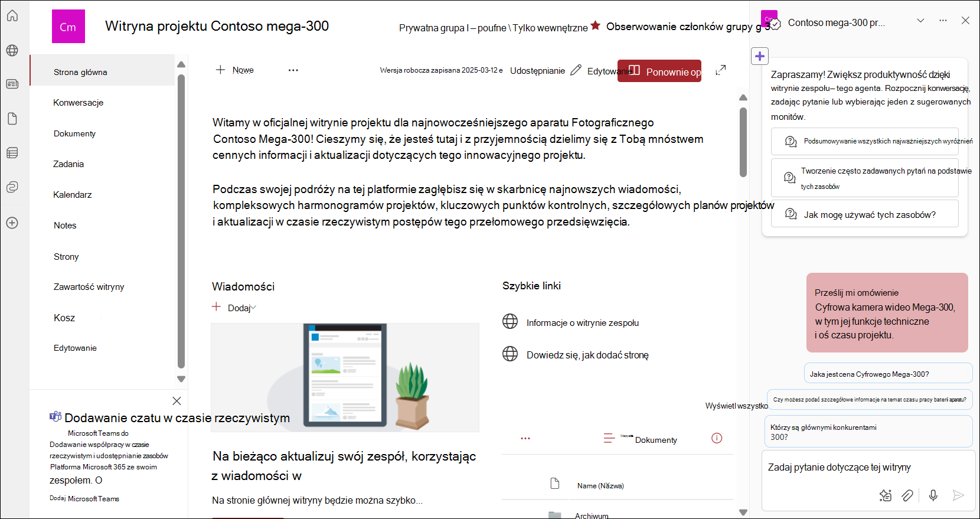Click the Ponownie opublikuj button

pyautogui.click(x=659, y=71)
